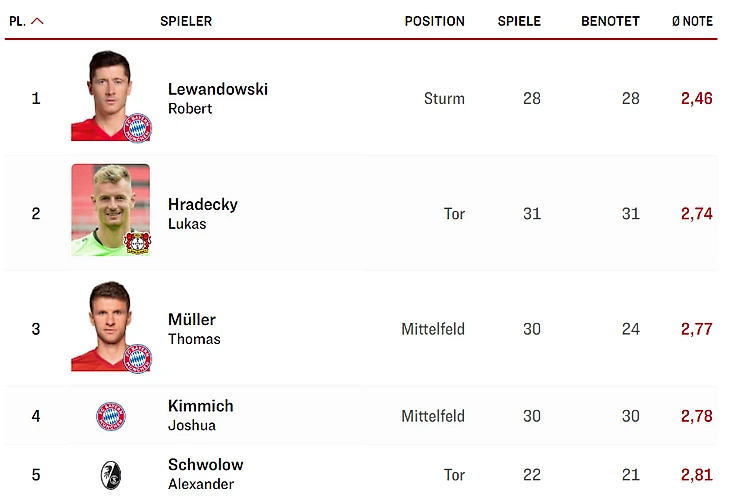Open Lewandowski player profile link

point(217,89)
